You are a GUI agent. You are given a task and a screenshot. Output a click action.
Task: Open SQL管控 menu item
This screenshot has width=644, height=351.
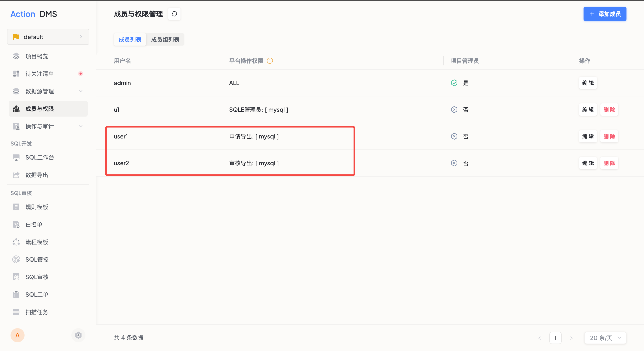coord(48,259)
